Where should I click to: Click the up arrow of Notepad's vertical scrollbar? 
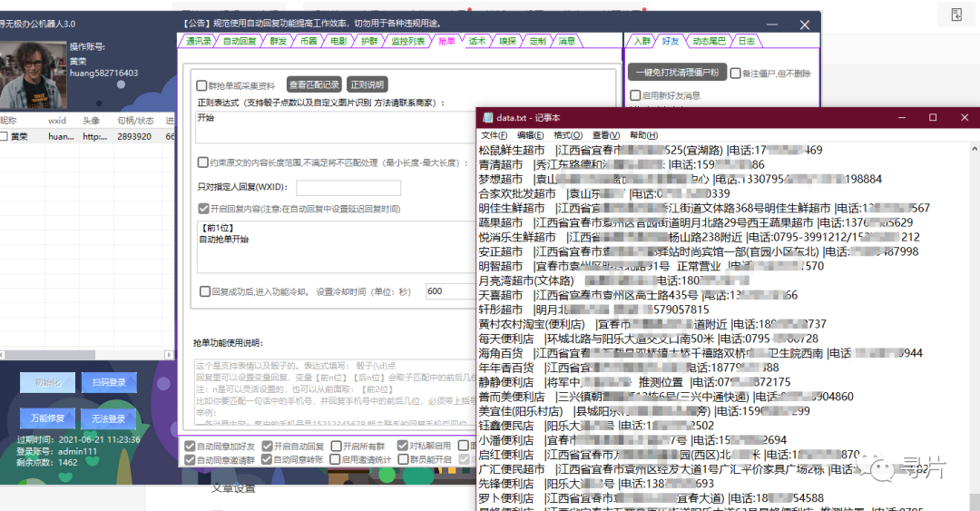(975, 150)
